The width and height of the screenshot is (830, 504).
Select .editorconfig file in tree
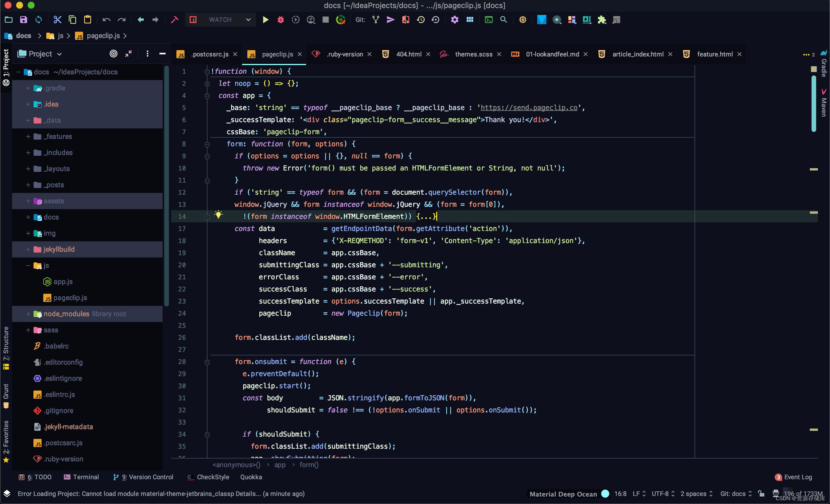[x=63, y=363]
